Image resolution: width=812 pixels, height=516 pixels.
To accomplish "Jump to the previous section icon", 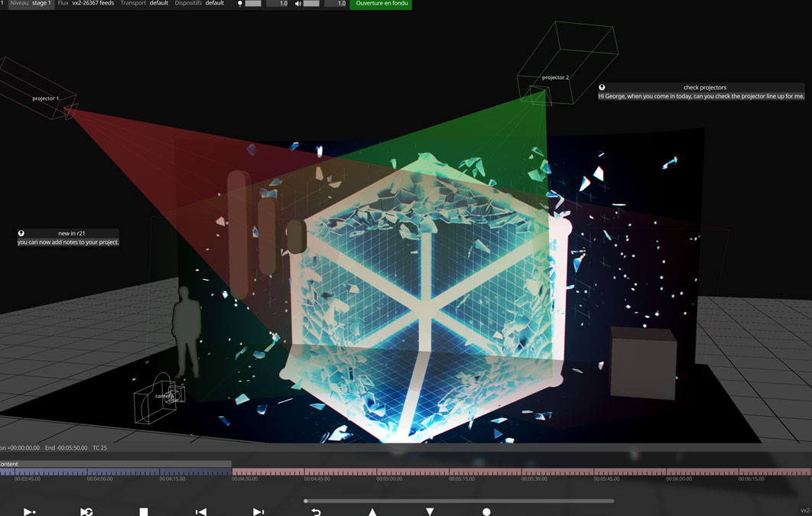I will (x=201, y=511).
